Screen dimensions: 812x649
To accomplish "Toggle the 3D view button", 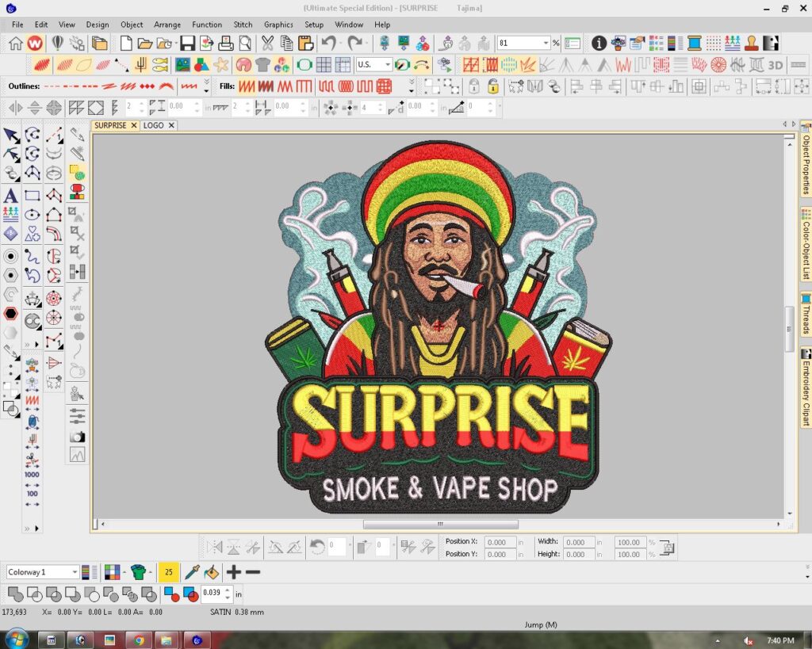I will pyautogui.click(x=776, y=65).
